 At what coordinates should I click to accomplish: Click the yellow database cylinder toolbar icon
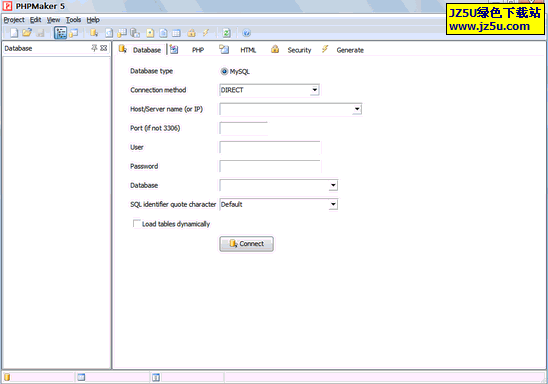click(x=94, y=33)
